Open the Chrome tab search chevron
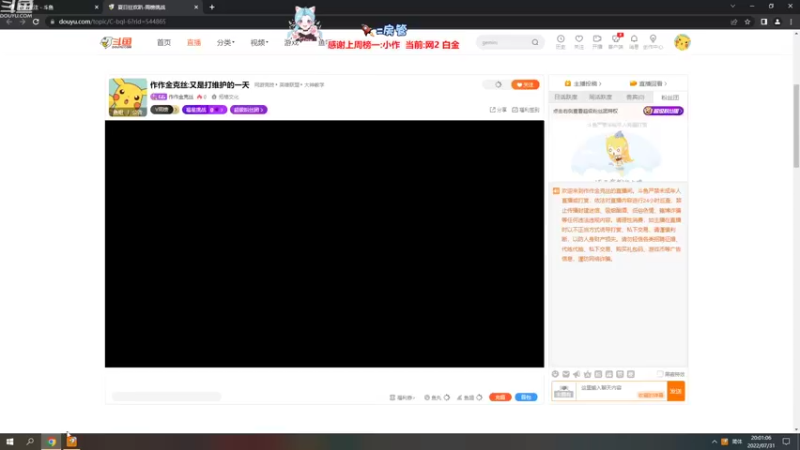 tap(733, 7)
